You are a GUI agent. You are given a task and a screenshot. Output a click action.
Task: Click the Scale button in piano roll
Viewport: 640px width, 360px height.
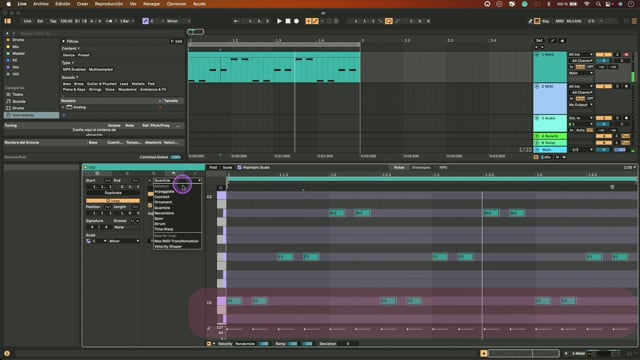click(227, 167)
